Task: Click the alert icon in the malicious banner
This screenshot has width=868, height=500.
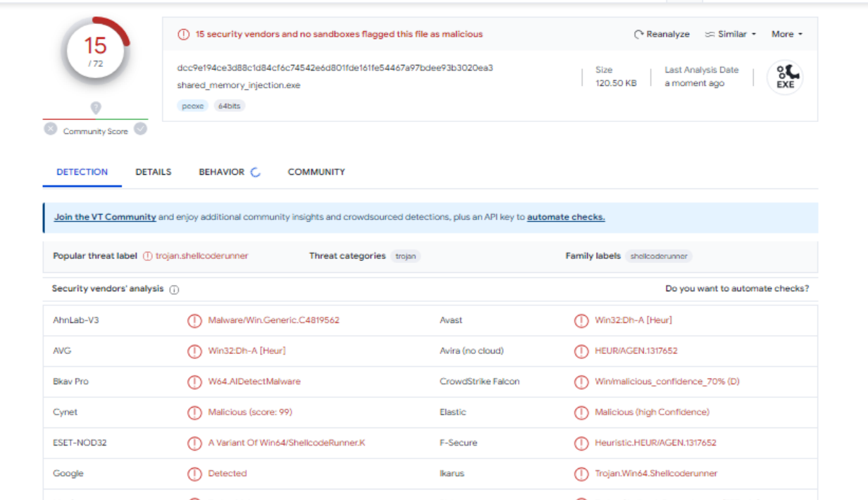Action: (183, 35)
